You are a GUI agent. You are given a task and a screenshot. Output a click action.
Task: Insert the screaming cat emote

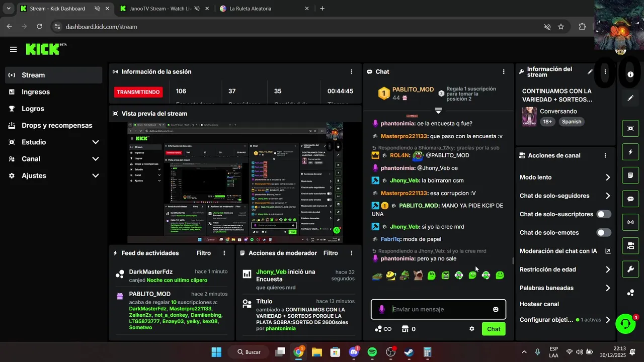tap(418, 275)
